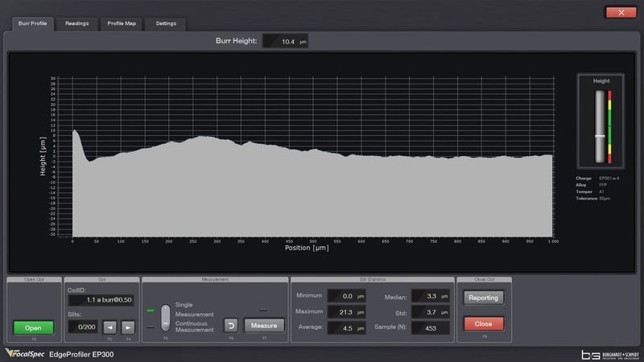Click the CoilID input field
This screenshot has width=644, height=362.
tap(101, 300)
